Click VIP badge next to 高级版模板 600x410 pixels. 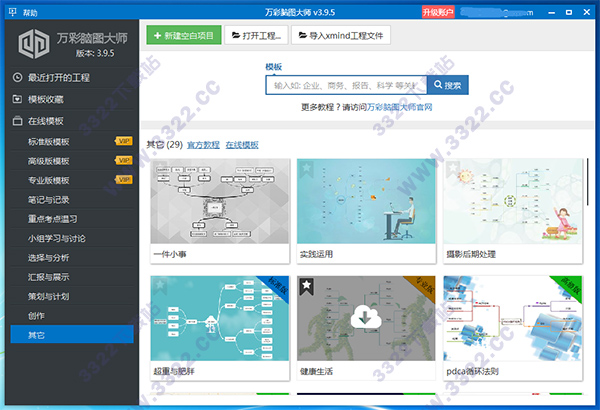pos(124,160)
